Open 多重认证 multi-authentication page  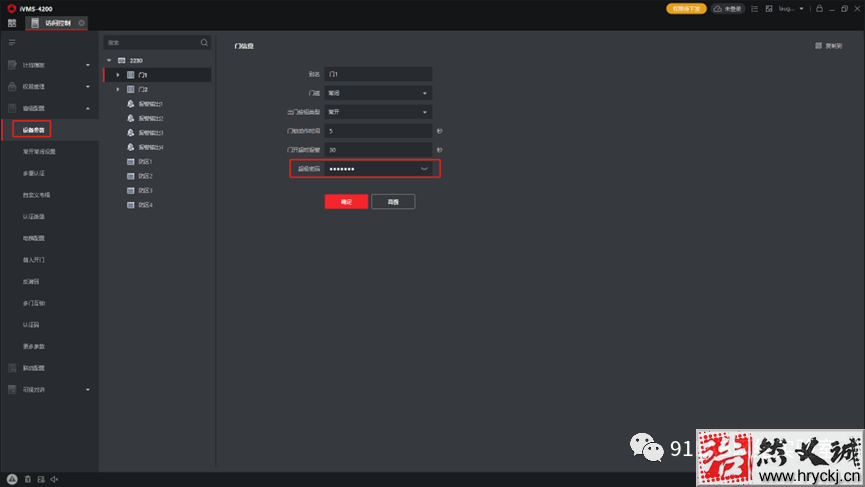coord(34,173)
